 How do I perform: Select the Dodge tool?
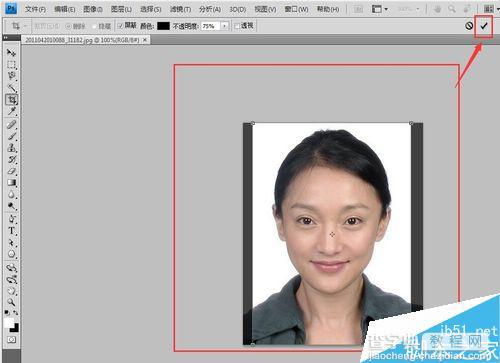pyautogui.click(x=11, y=206)
